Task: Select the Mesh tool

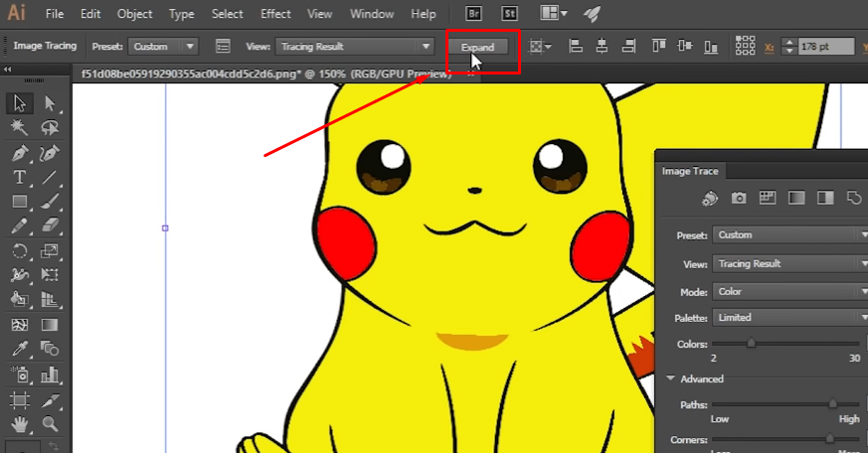Action: (x=19, y=325)
